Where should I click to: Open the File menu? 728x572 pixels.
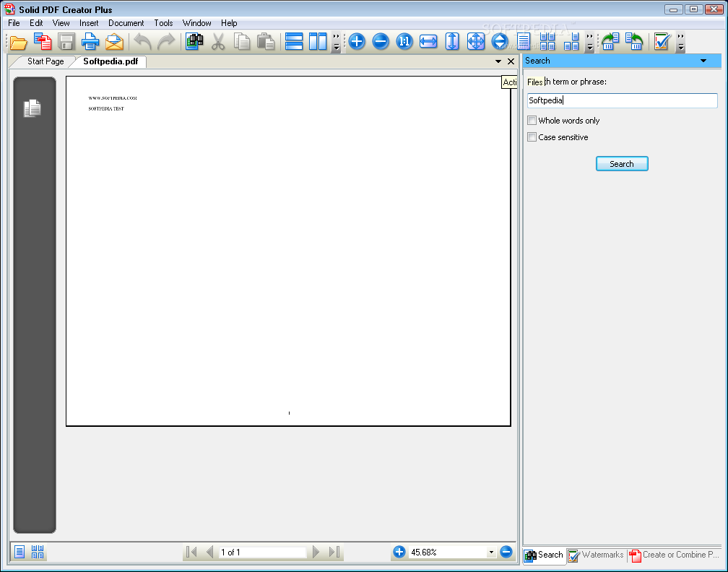[14, 23]
